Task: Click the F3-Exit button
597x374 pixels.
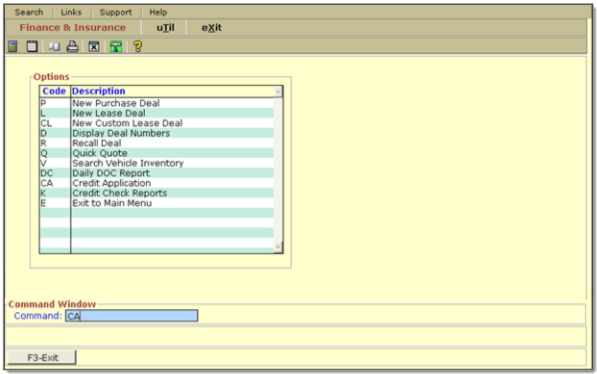Action: pyautogui.click(x=42, y=358)
